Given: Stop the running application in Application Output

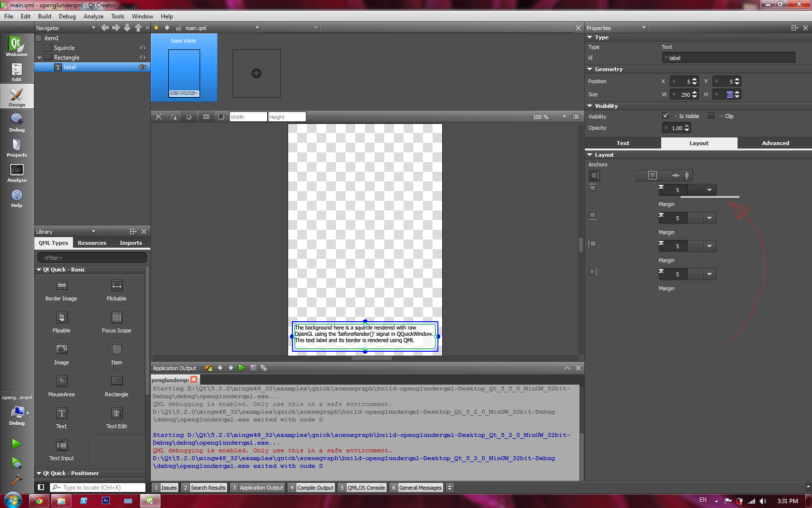Looking at the screenshot, I should click(253, 368).
